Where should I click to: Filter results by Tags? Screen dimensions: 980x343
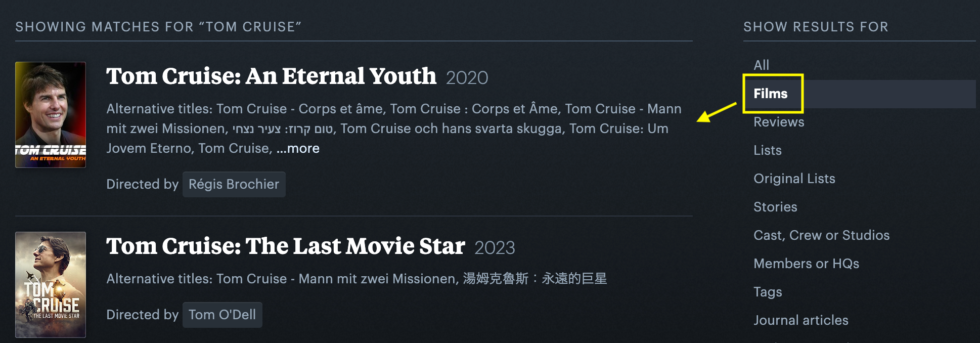pyautogui.click(x=768, y=292)
